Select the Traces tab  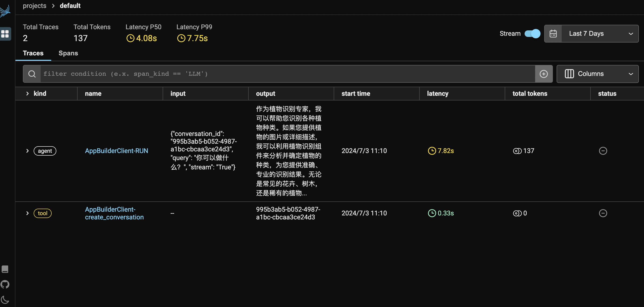(33, 53)
